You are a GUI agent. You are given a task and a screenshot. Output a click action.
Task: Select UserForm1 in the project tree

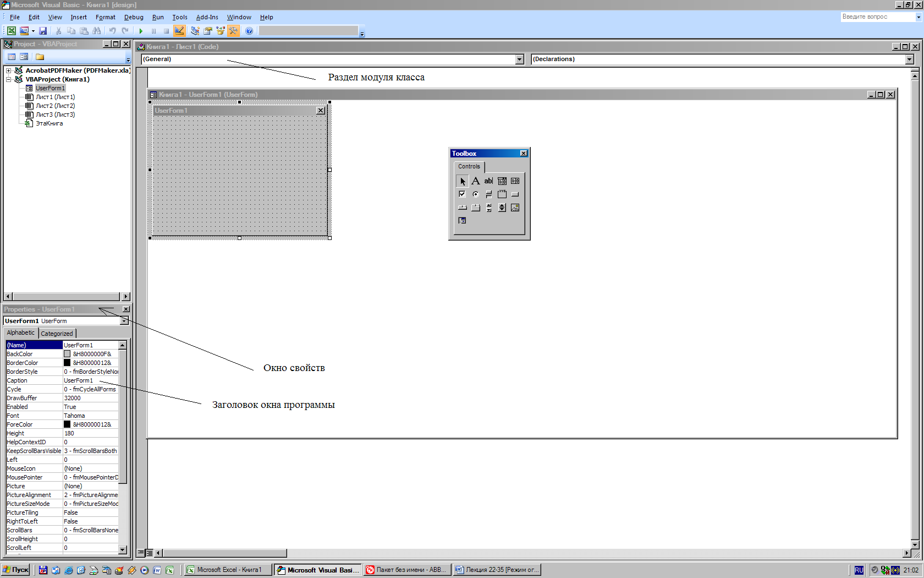50,88
